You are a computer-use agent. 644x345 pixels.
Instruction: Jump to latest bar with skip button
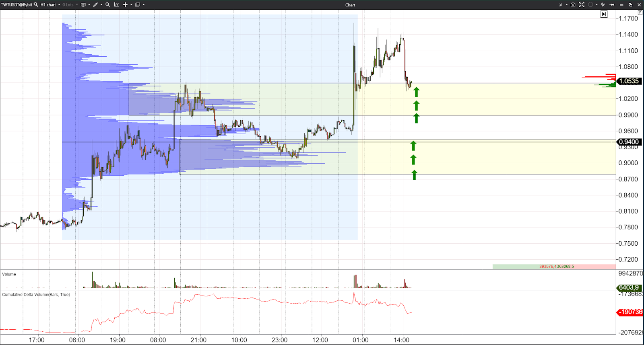click(x=604, y=14)
